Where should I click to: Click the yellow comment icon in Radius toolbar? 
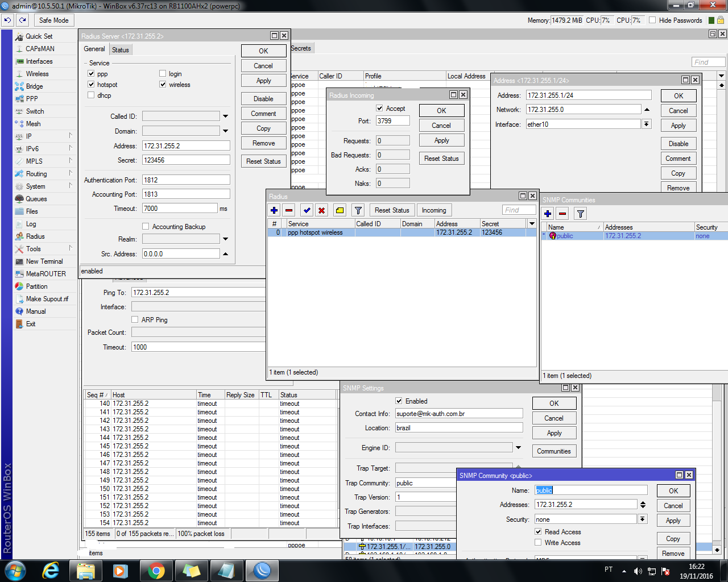coord(340,210)
